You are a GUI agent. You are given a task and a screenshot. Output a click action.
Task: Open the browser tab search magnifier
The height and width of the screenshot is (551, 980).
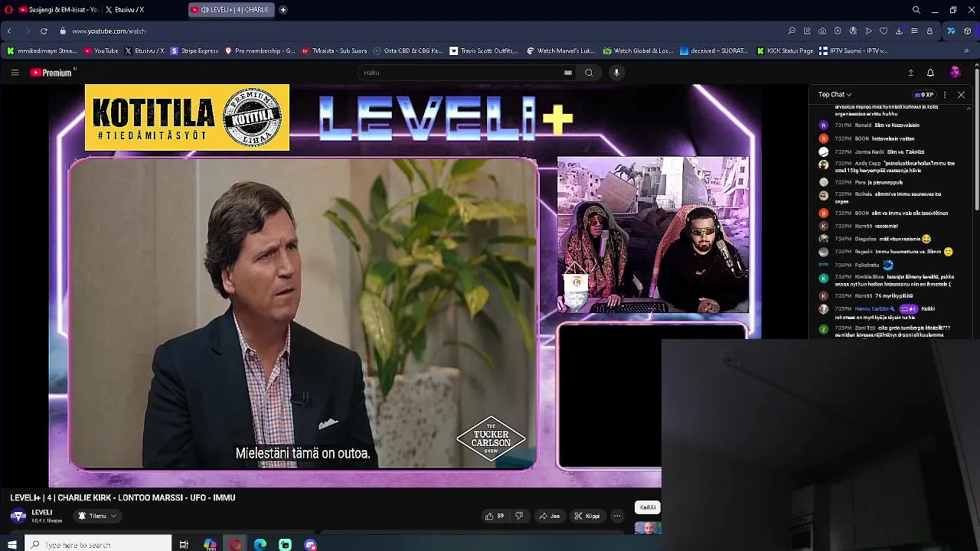[916, 10]
